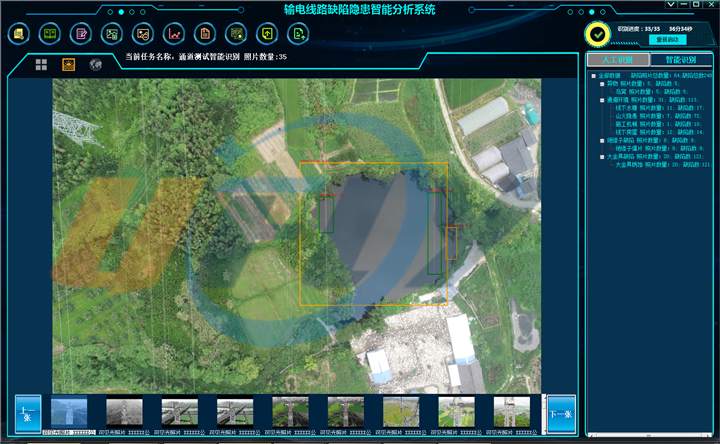
Task: Switch to grid thumbnail view
Action: (x=42, y=65)
